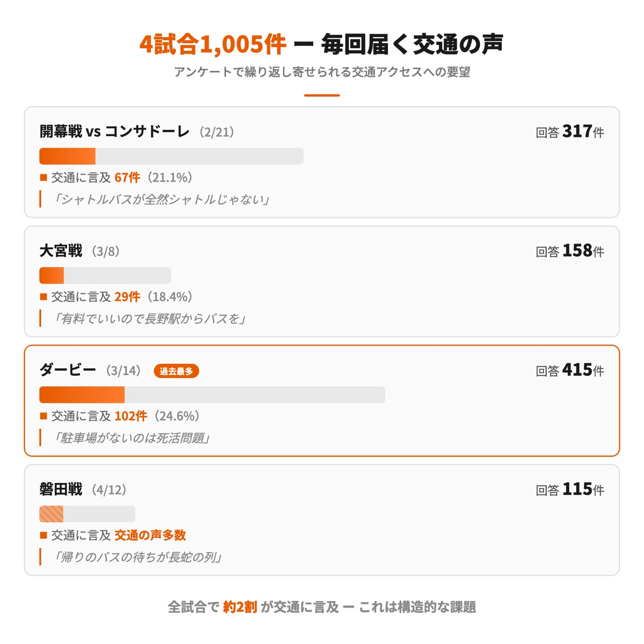Click the main title 4試合1,005件
Image resolution: width=644 pixels, height=644 pixels.
click(x=213, y=44)
